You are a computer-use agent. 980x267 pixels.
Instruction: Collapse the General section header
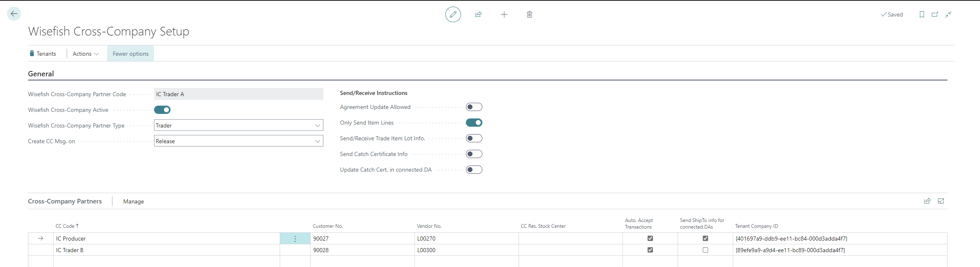[41, 74]
